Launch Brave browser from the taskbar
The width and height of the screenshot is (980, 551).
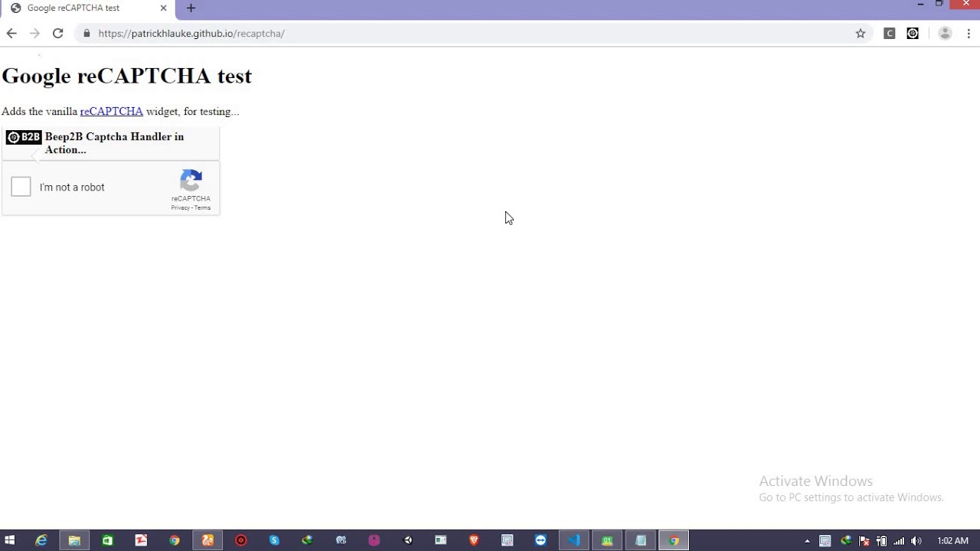[474, 540]
